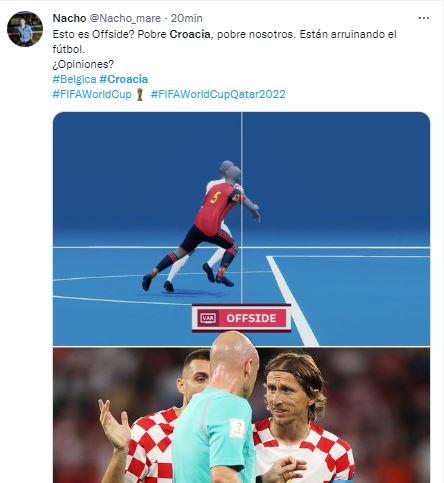Open the #Belgica hashtag
This screenshot has height=483, width=444.
click(74, 79)
